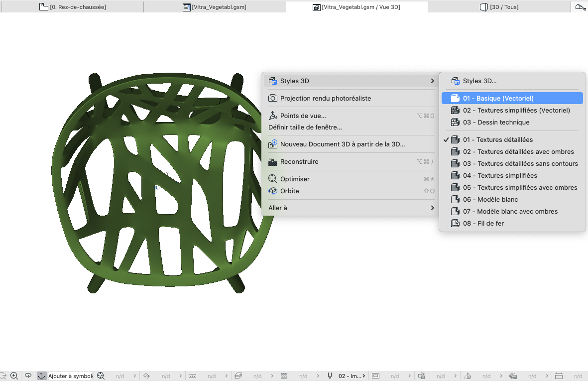Switch to 3D / Tous tab

pyautogui.click(x=499, y=7)
